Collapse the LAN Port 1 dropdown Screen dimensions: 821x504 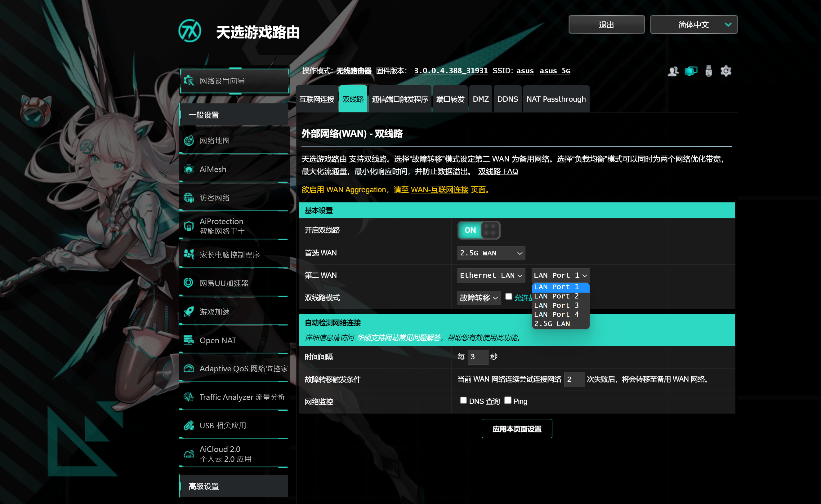click(560, 275)
